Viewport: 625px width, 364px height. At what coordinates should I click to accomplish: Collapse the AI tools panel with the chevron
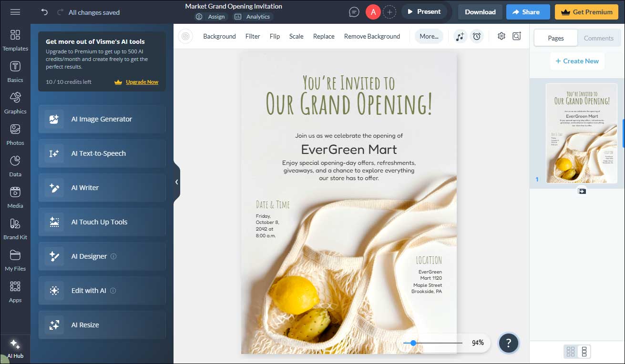click(177, 182)
